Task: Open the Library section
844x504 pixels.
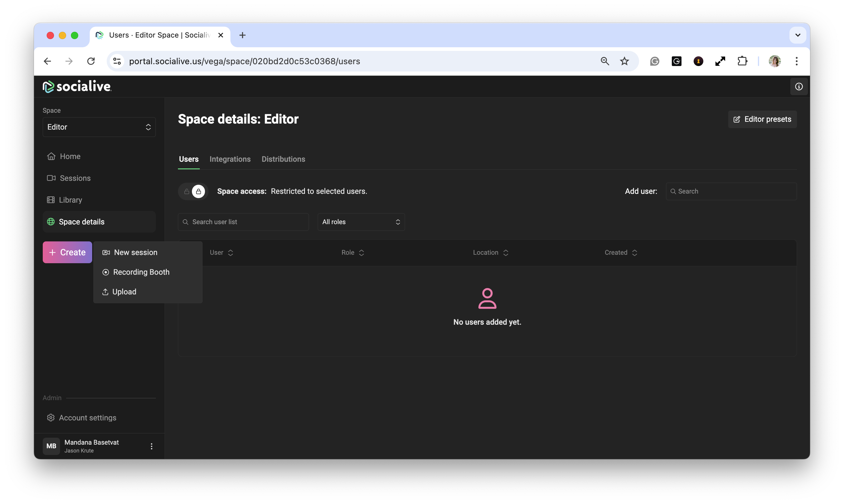Action: (x=70, y=200)
